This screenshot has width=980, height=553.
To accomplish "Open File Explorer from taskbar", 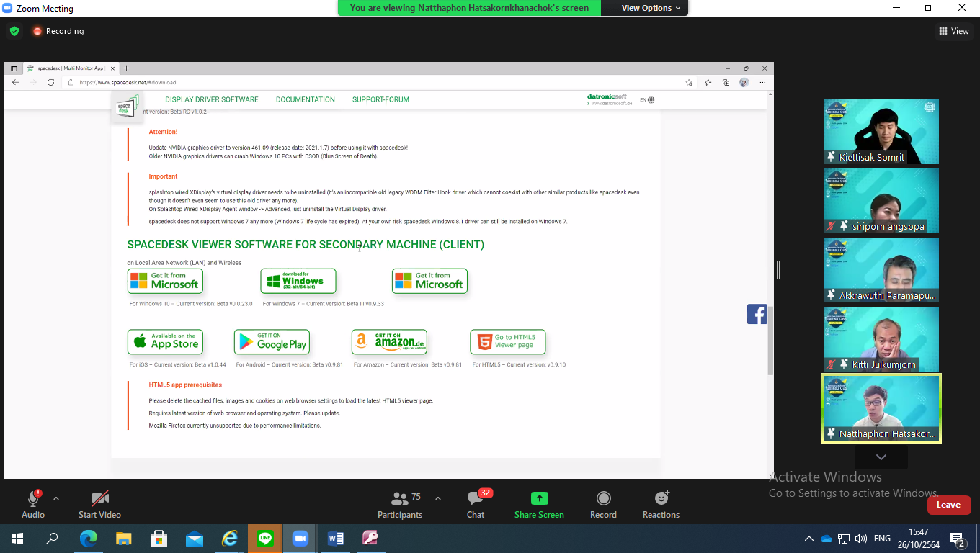I will (124, 538).
